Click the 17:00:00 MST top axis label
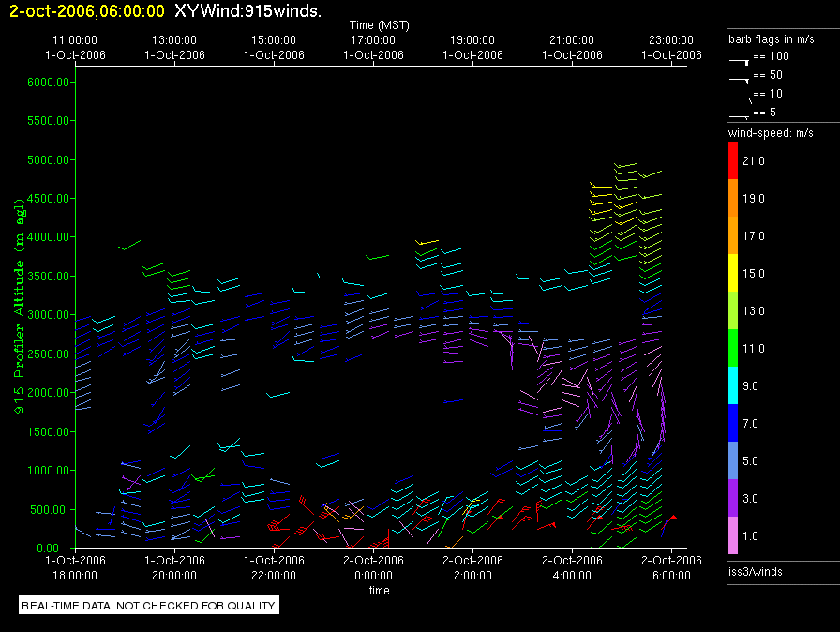Image resolution: width=840 pixels, height=632 pixels. click(373, 40)
